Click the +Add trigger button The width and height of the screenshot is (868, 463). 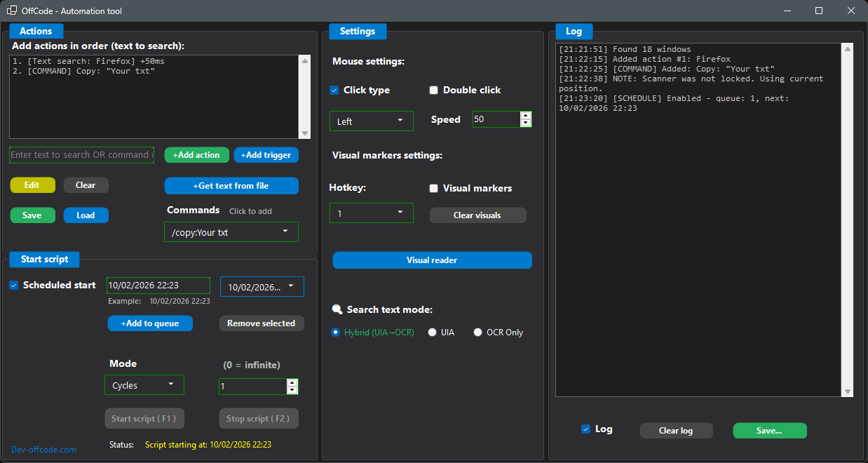(x=266, y=155)
